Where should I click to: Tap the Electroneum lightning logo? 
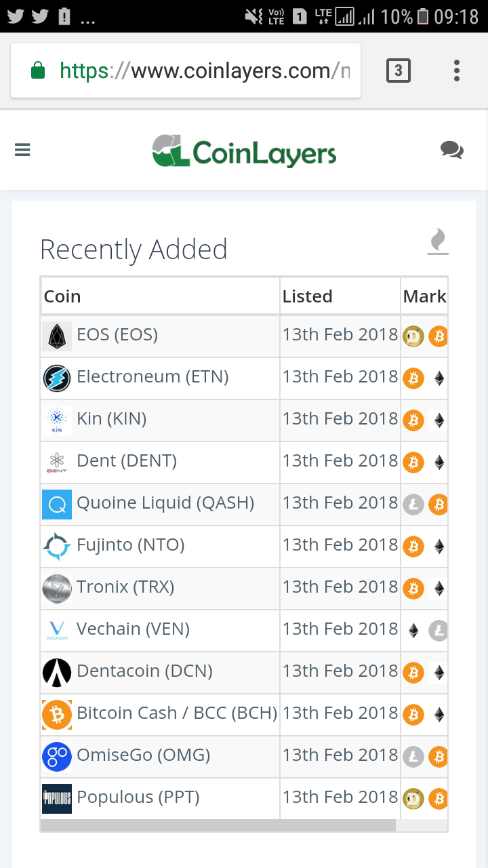coord(57,378)
